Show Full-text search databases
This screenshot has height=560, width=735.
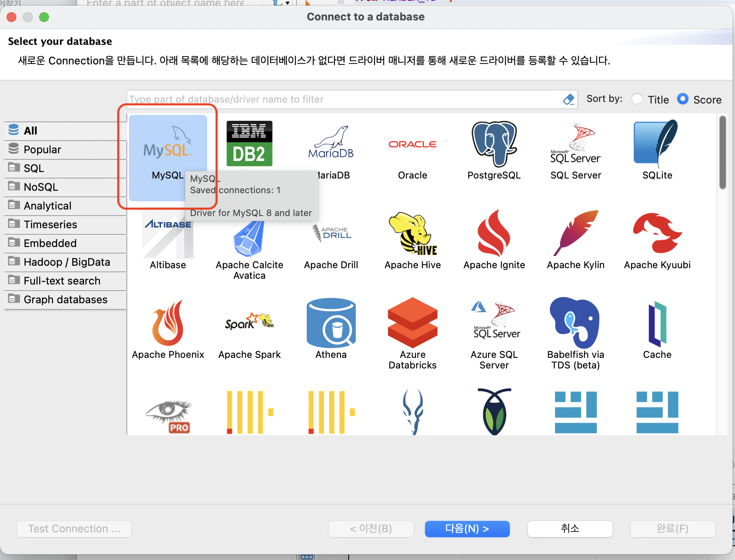click(66, 281)
